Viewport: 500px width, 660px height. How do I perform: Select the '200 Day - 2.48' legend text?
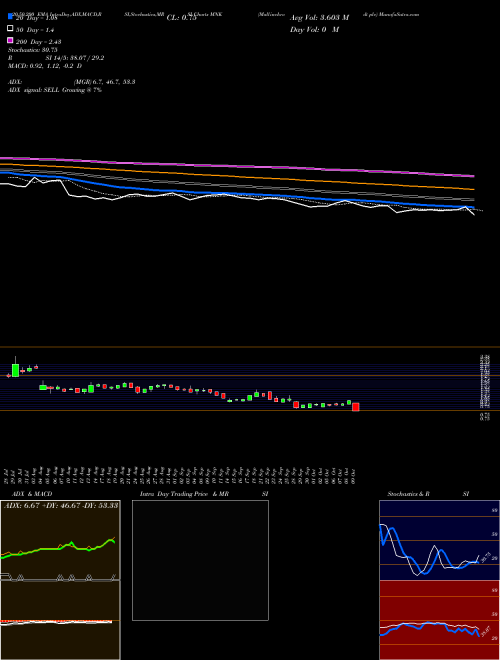point(38,42)
